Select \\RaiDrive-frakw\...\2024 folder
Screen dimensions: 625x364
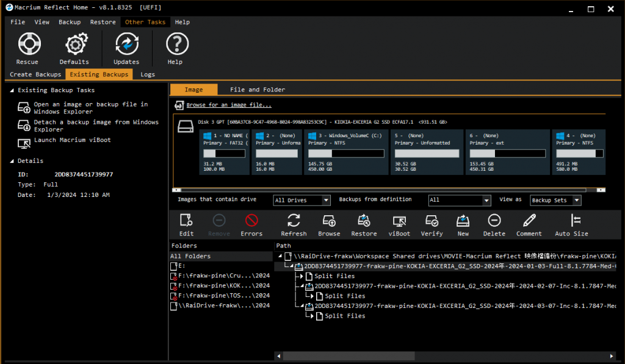coord(221,306)
